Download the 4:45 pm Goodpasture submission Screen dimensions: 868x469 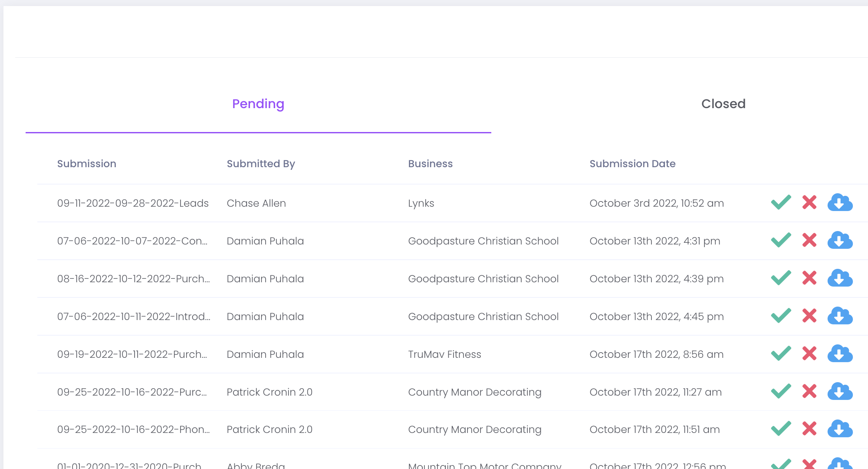click(x=840, y=316)
